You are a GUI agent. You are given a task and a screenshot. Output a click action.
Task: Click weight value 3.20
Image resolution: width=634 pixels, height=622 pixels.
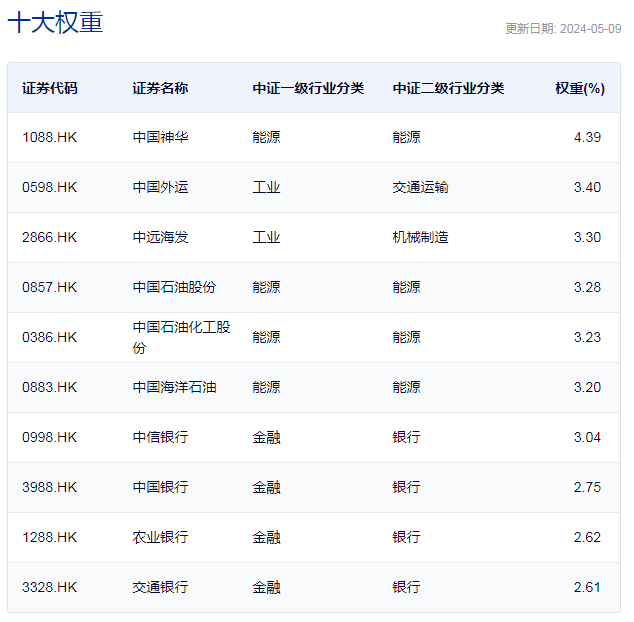(x=587, y=387)
